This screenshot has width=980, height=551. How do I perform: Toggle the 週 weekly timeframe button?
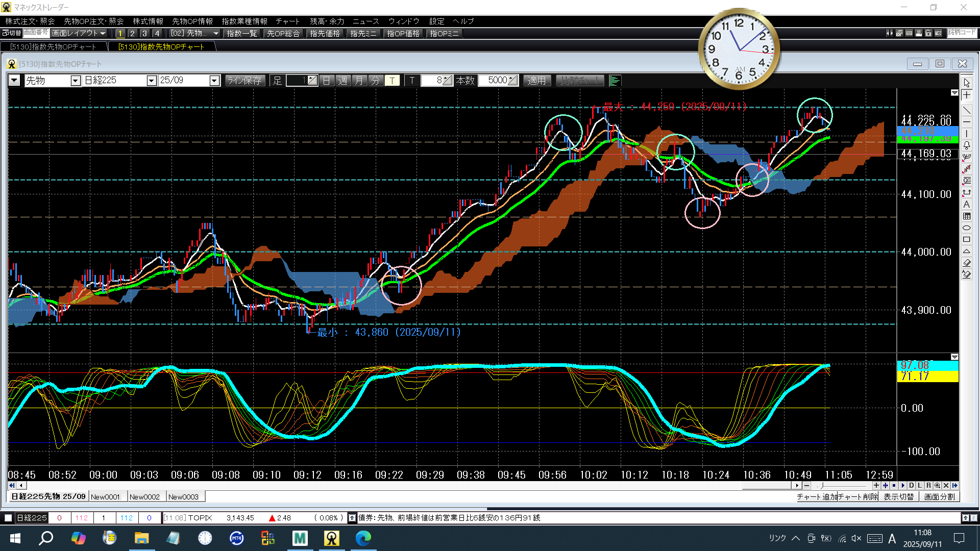(342, 81)
